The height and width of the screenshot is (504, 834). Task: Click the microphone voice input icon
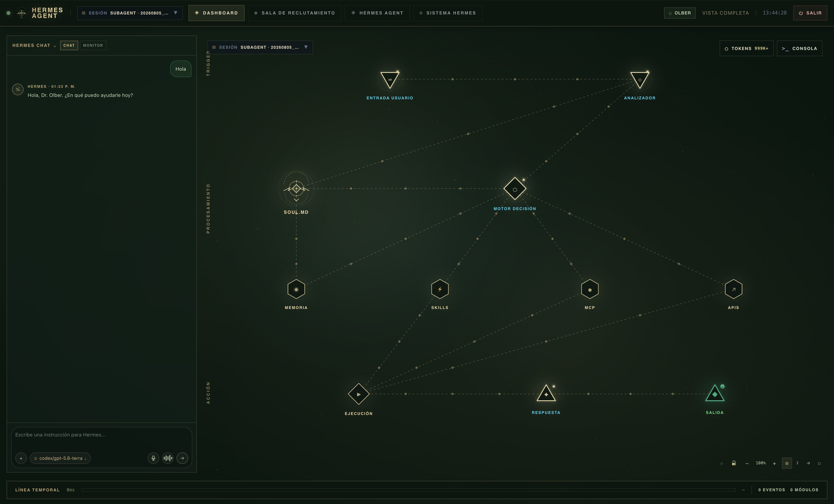[x=153, y=458]
